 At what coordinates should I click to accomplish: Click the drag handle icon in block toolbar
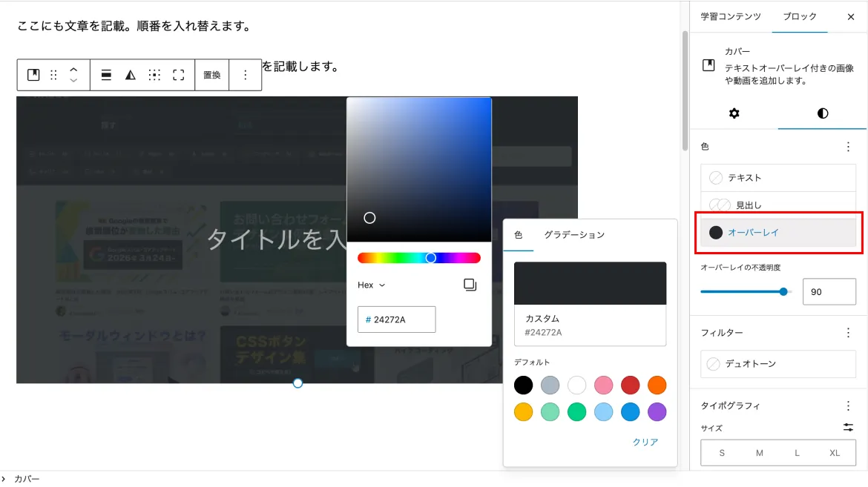click(x=53, y=75)
